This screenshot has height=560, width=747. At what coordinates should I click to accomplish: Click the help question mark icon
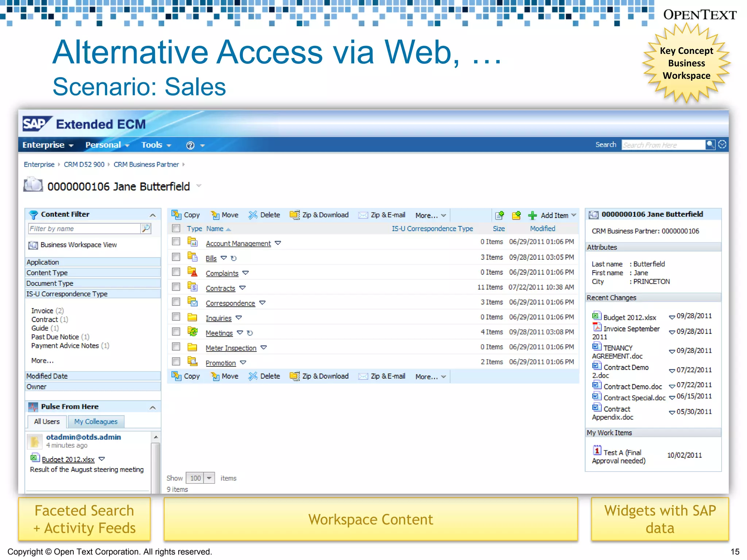point(190,145)
